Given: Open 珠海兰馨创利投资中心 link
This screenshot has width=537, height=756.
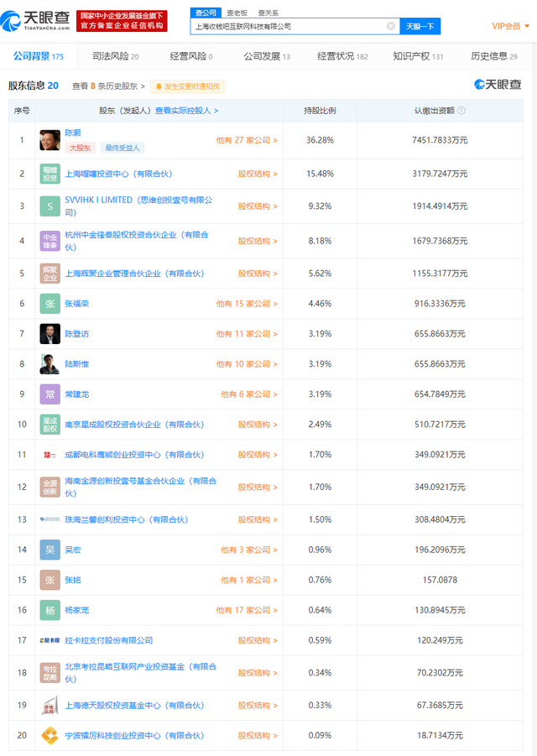Looking at the screenshot, I should coord(127,519).
